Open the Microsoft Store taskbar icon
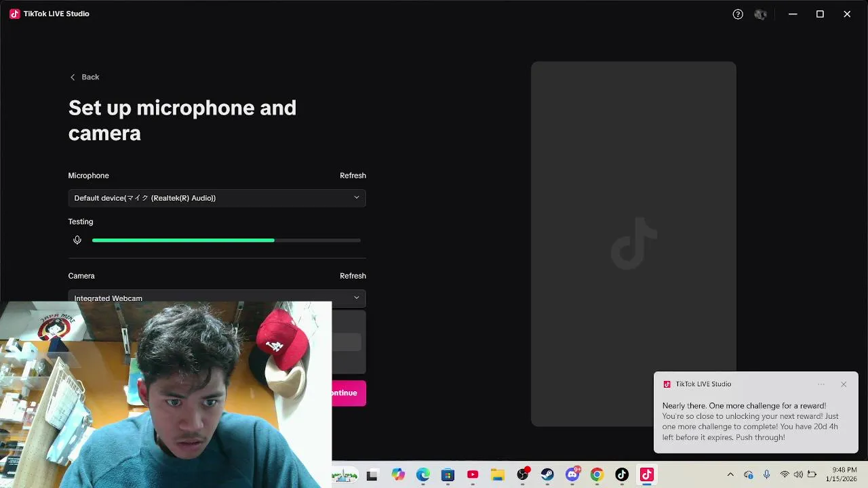The height and width of the screenshot is (488, 868). 448,474
